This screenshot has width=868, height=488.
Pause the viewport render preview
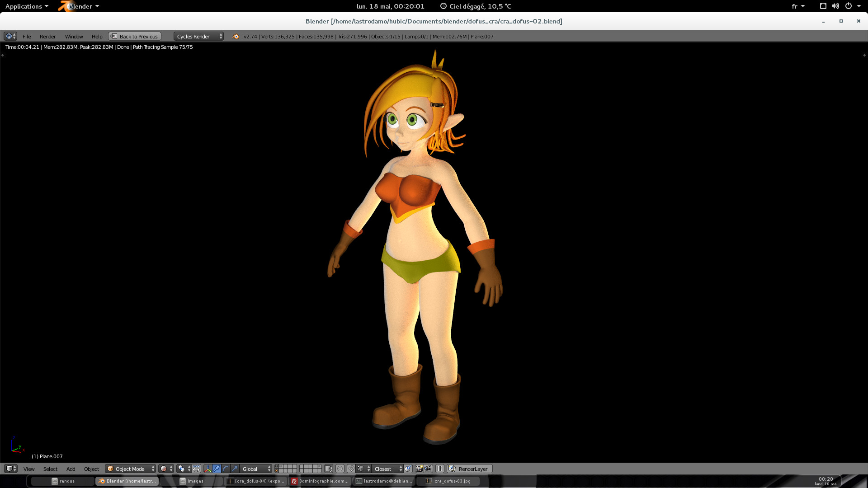point(440,469)
